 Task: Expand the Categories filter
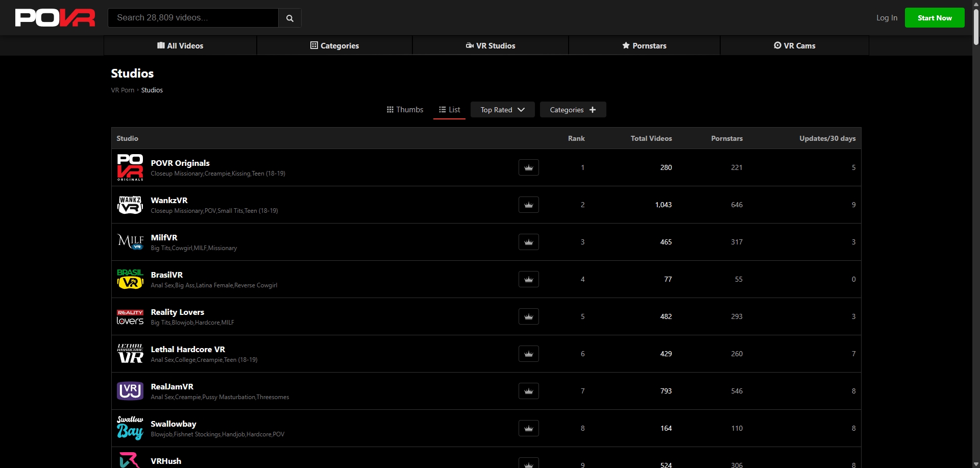[x=573, y=110]
